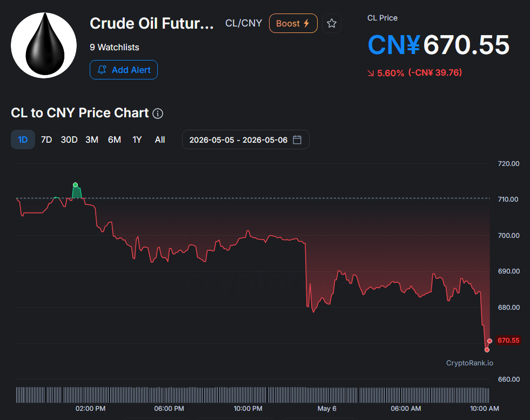
Task: Click the CryptoRank.io watermark link
Action: (469, 363)
